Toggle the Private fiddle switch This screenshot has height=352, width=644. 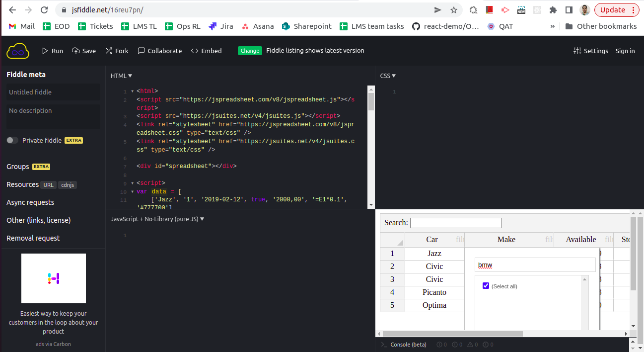[x=12, y=140]
